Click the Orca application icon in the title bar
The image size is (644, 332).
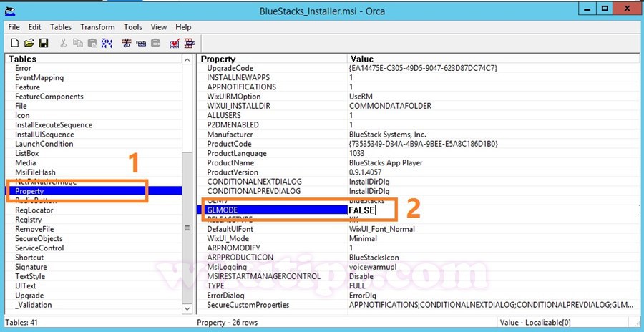click(x=10, y=11)
